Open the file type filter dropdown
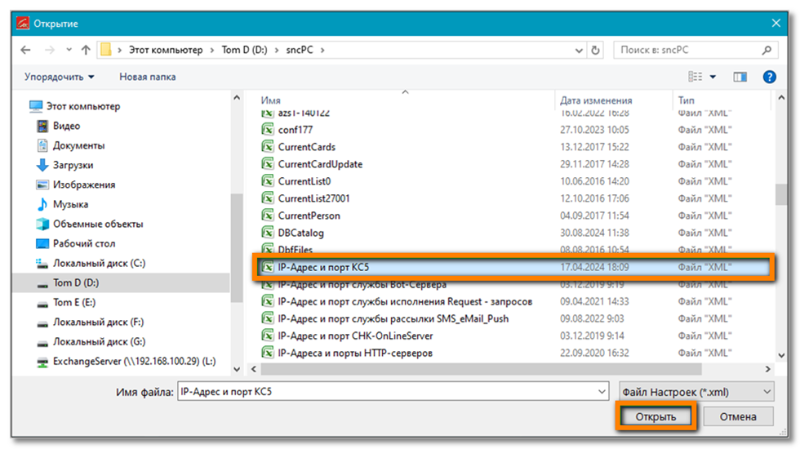Image resolution: width=800 pixels, height=449 pixels. click(696, 391)
